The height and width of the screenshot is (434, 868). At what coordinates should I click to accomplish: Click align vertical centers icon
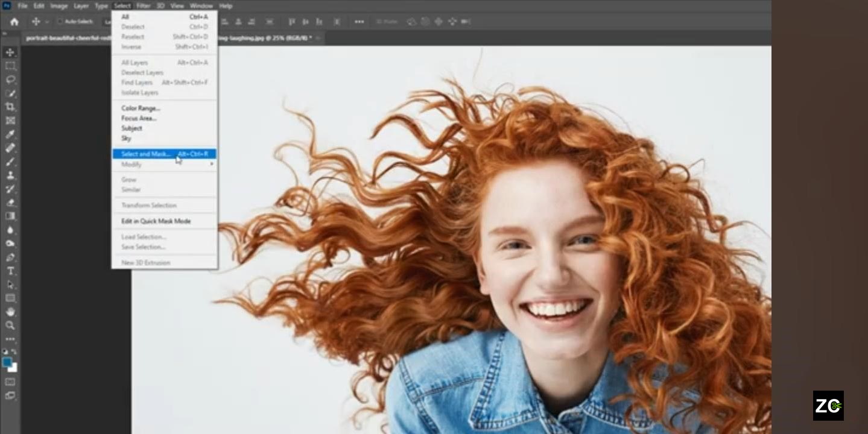pyautogui.click(x=306, y=21)
